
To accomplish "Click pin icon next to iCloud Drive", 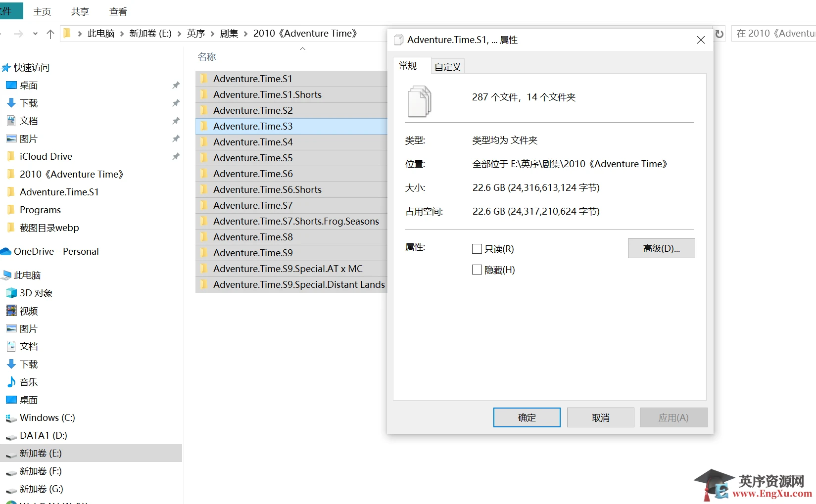I will pyautogui.click(x=176, y=156).
